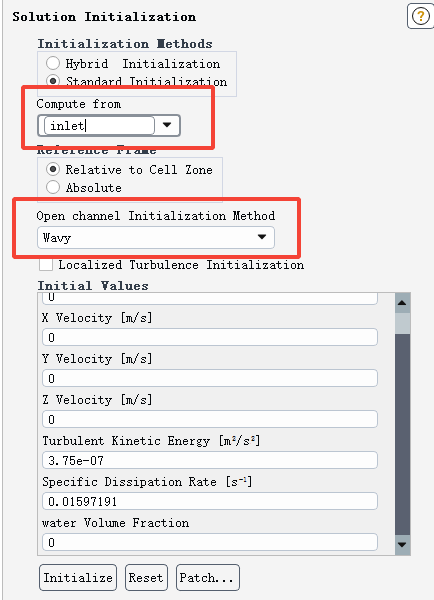Choose Absolute reference frame option
This screenshot has height=600, width=434.
tap(53, 187)
